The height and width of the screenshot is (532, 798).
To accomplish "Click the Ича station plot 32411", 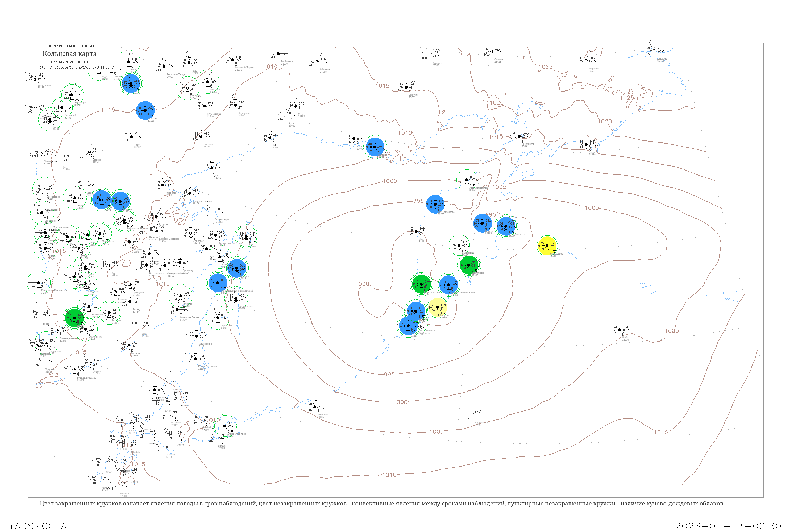I will coord(416,231).
